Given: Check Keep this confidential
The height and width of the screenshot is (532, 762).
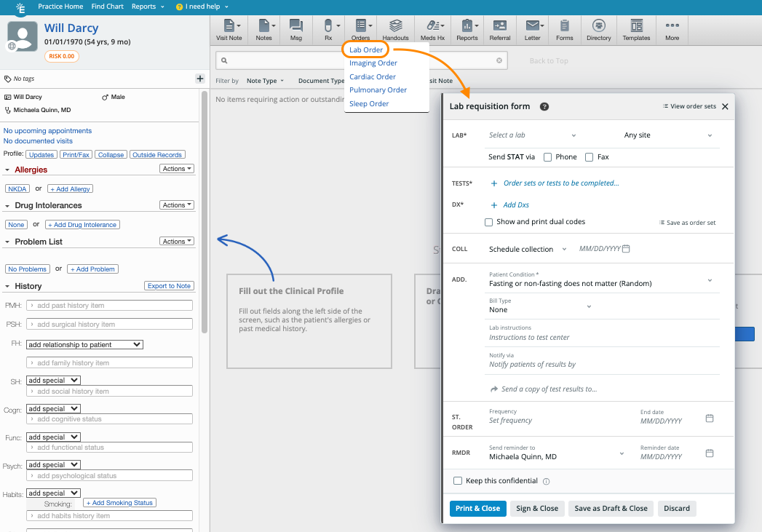Looking at the screenshot, I should pyautogui.click(x=458, y=480).
